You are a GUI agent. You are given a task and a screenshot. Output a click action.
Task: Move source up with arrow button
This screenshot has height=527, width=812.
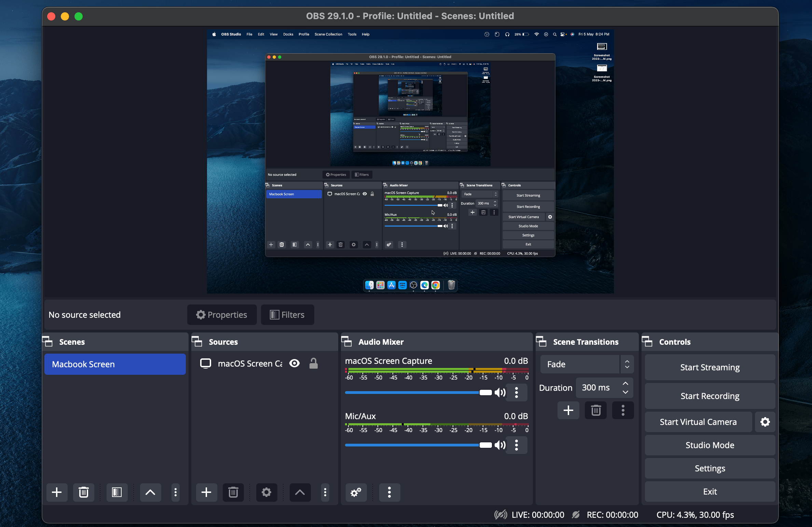[300, 492]
